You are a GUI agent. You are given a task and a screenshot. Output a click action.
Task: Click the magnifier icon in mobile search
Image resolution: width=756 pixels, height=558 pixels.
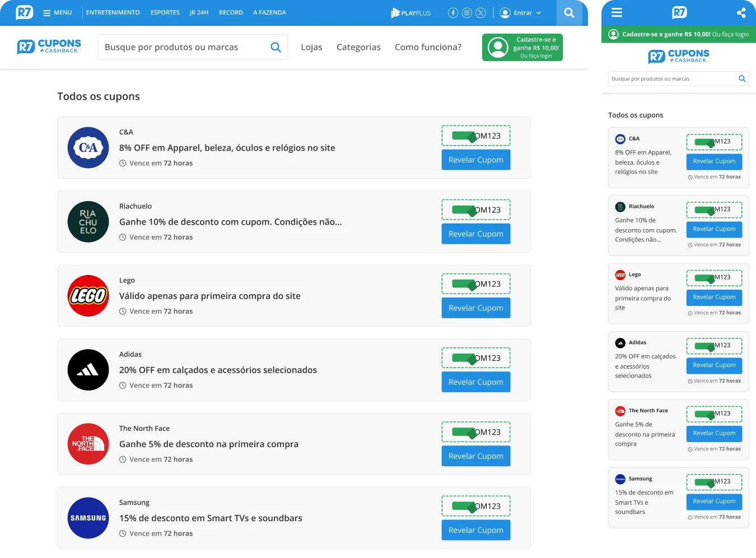[742, 79]
